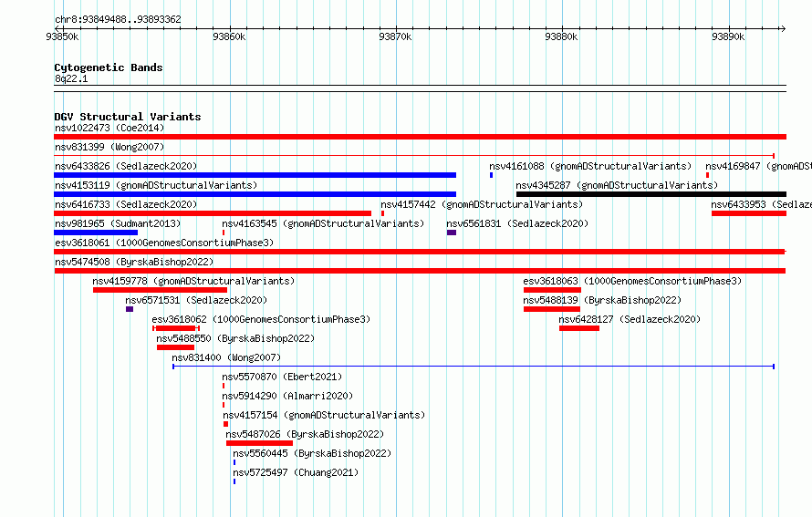Select the red nsv5488550 variant bar

[x=175, y=347]
